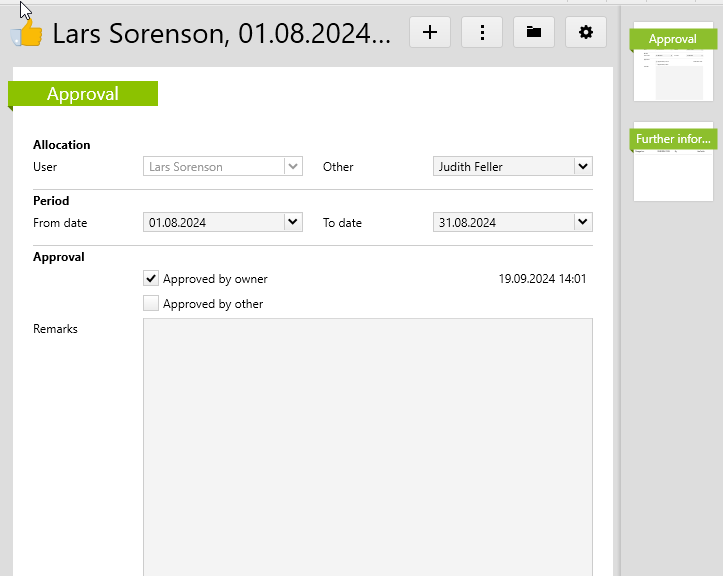Open the To date picker arrow
The height and width of the screenshot is (576, 723).
583,222
